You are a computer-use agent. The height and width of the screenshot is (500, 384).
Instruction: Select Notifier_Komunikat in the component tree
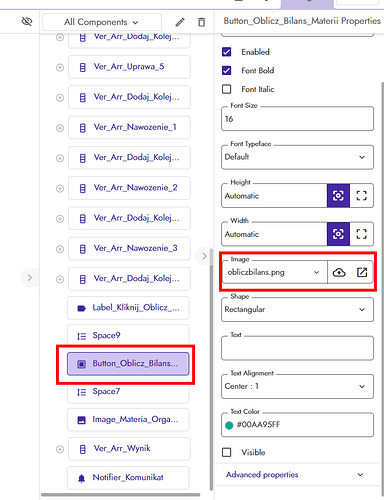point(128,478)
